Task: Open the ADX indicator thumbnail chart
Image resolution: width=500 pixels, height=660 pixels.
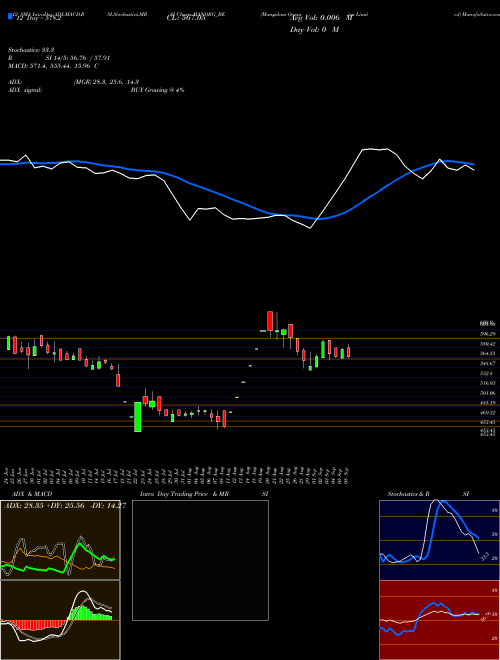Action: coord(60,540)
